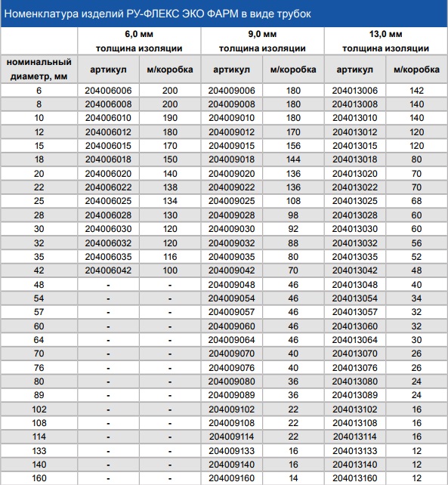This screenshot has height=485, width=448.
Task: Click article number 204006042
Action: pos(108,270)
